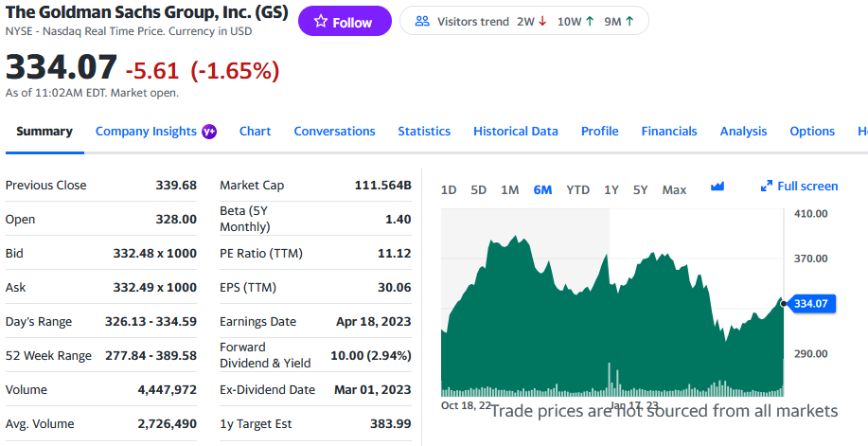Click the 10W visitors trend up arrow

(590, 22)
